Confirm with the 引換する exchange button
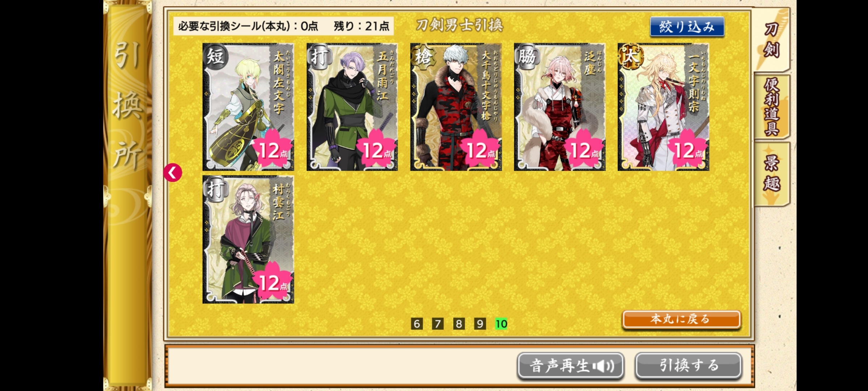The height and width of the screenshot is (391, 868). [688, 366]
